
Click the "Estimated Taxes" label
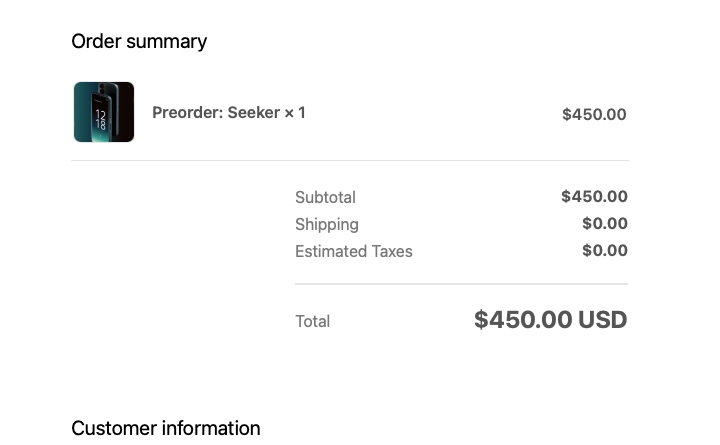(x=353, y=251)
